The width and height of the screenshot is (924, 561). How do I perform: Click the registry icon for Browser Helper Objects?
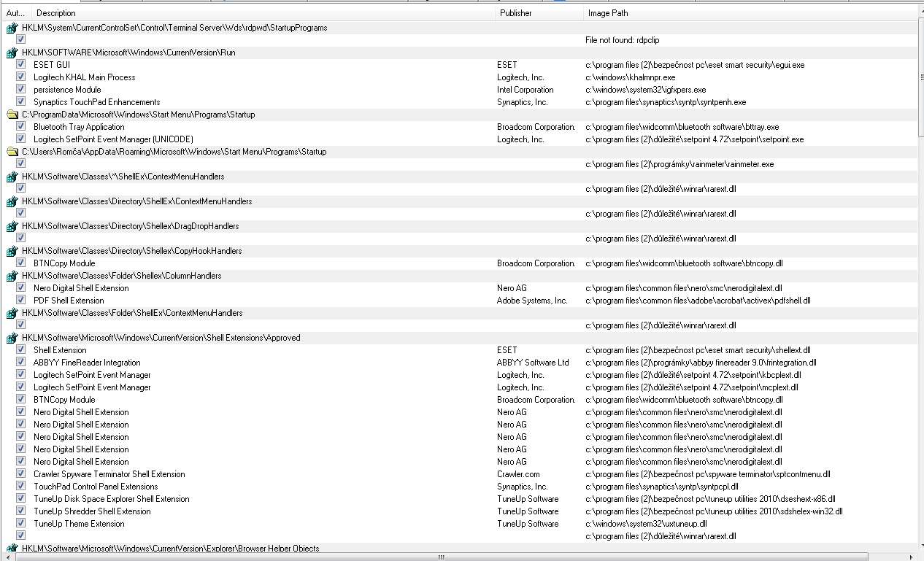[x=12, y=548]
